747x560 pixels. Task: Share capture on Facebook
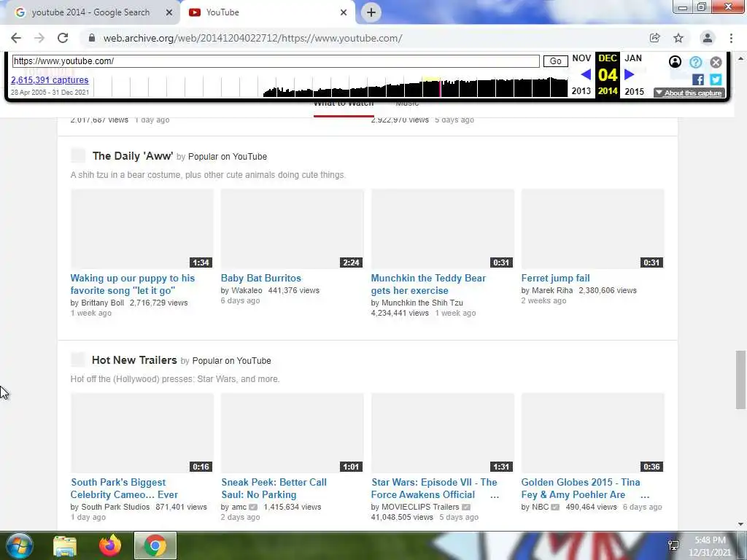point(698,79)
